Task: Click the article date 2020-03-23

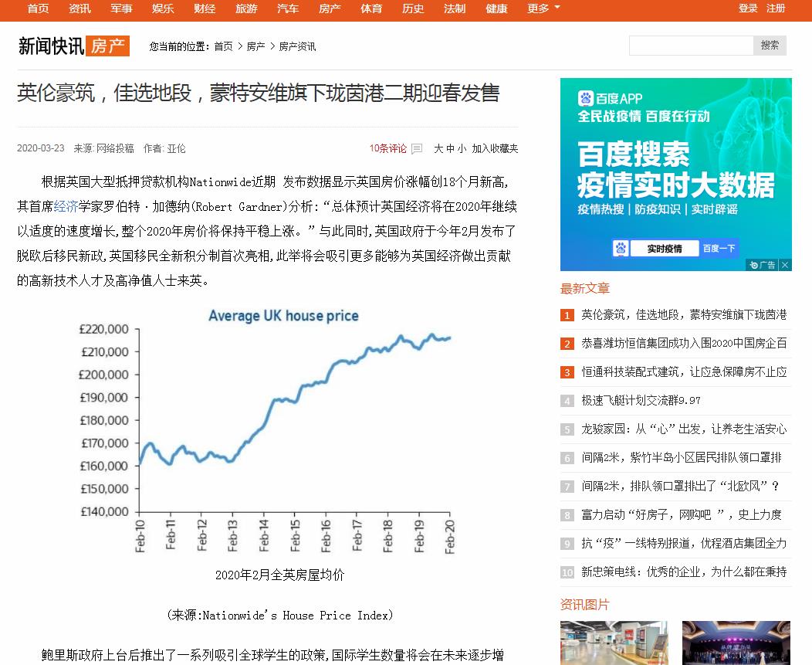Action: (x=41, y=148)
